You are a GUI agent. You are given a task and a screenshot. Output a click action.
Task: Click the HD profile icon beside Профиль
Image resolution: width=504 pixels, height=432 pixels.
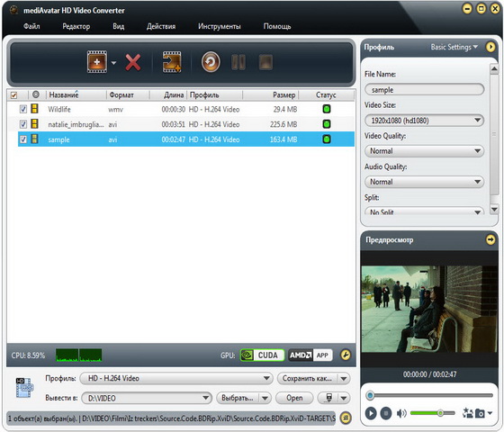[24, 388]
